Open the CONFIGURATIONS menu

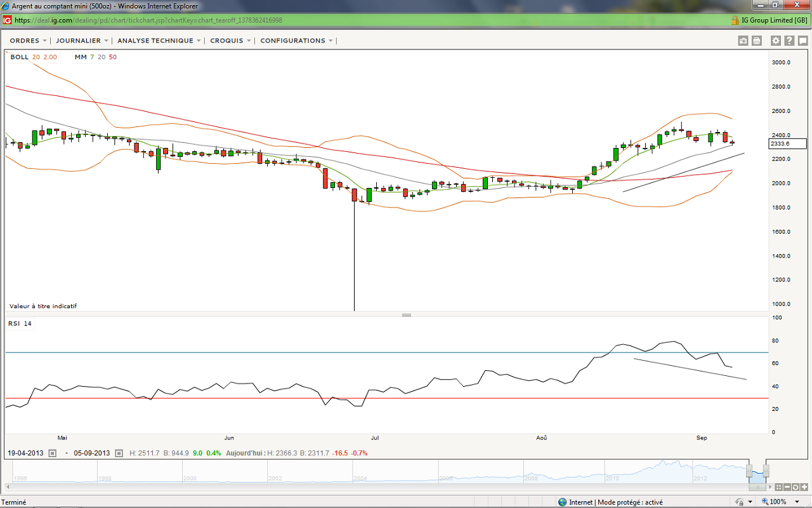[297, 41]
